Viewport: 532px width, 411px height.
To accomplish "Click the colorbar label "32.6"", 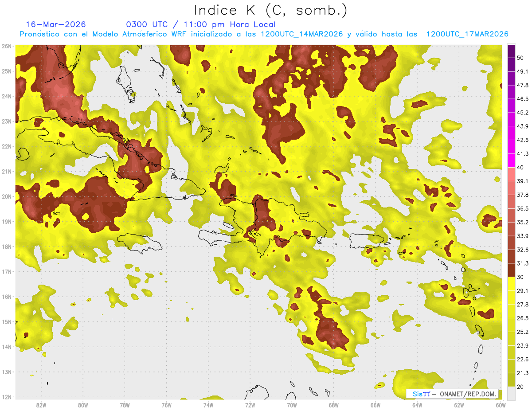I will pyautogui.click(x=523, y=250).
